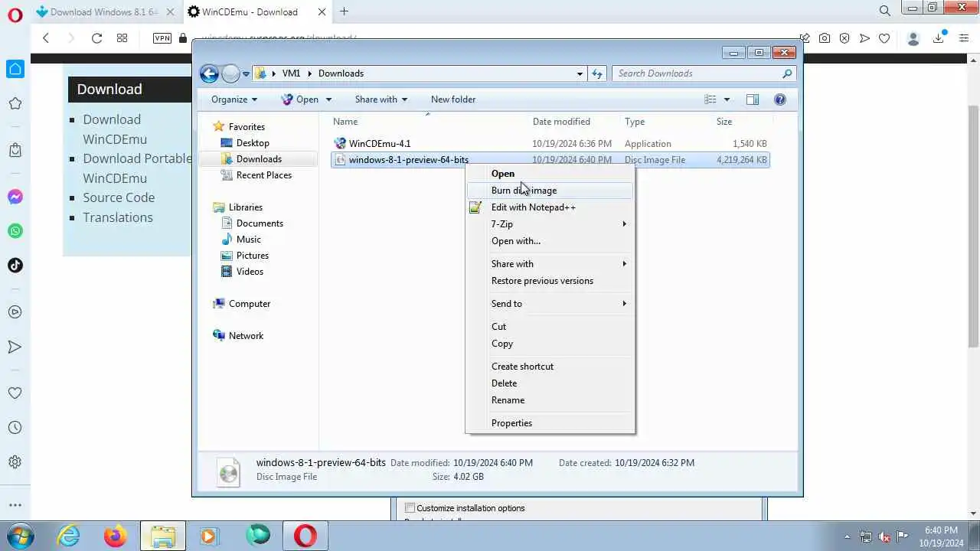Open the address bar history dropdown
Image resolution: width=980 pixels, height=551 pixels.
point(580,73)
